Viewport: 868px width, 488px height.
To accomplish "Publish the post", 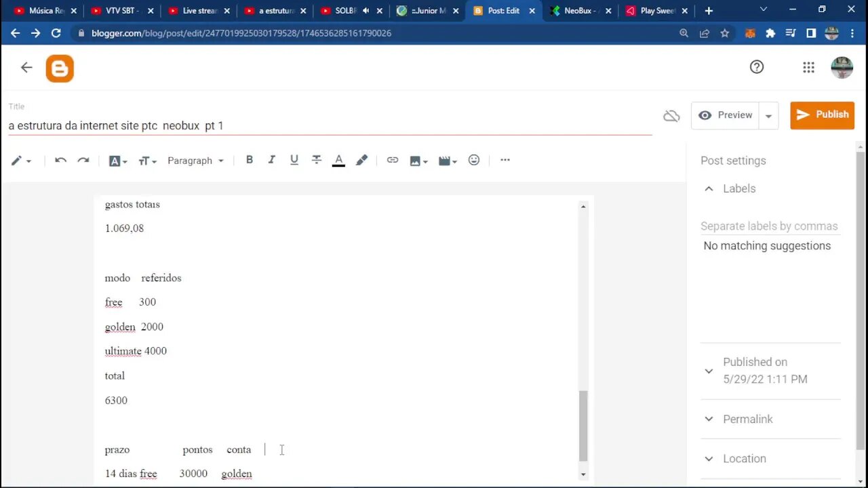I will click(822, 115).
